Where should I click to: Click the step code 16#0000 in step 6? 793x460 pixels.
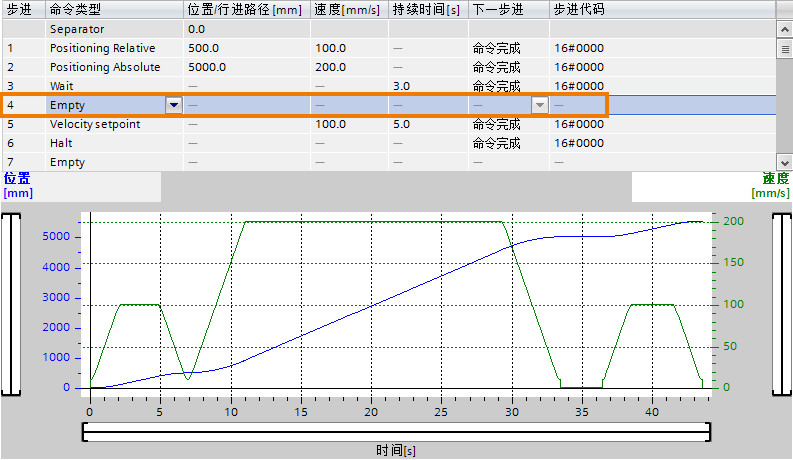579,144
